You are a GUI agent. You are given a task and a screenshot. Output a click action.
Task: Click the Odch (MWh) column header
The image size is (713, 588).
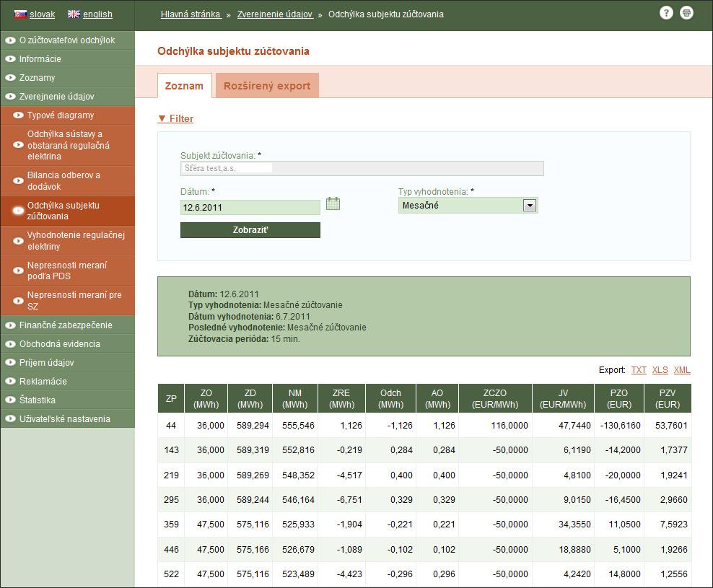coord(390,398)
